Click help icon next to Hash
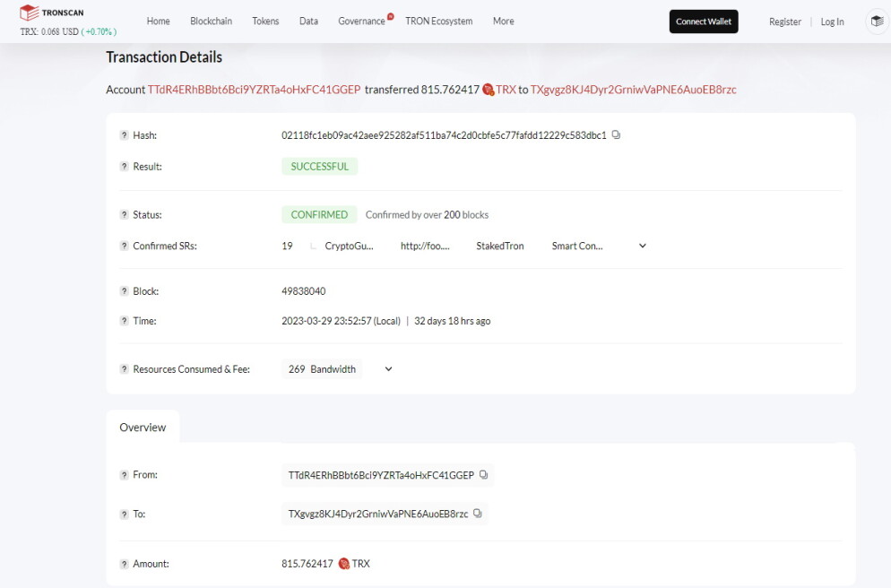Viewport: 891px width, 588px height. (x=124, y=135)
